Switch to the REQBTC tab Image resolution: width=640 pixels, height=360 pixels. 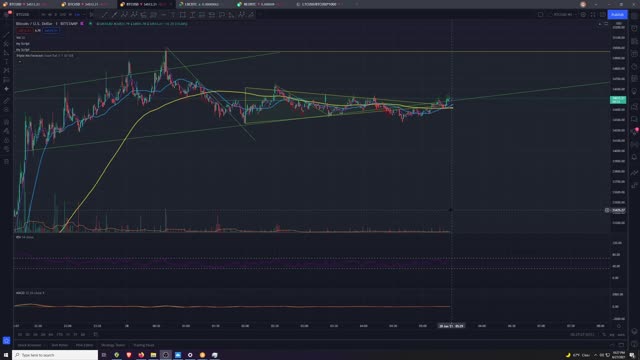click(x=263, y=4)
